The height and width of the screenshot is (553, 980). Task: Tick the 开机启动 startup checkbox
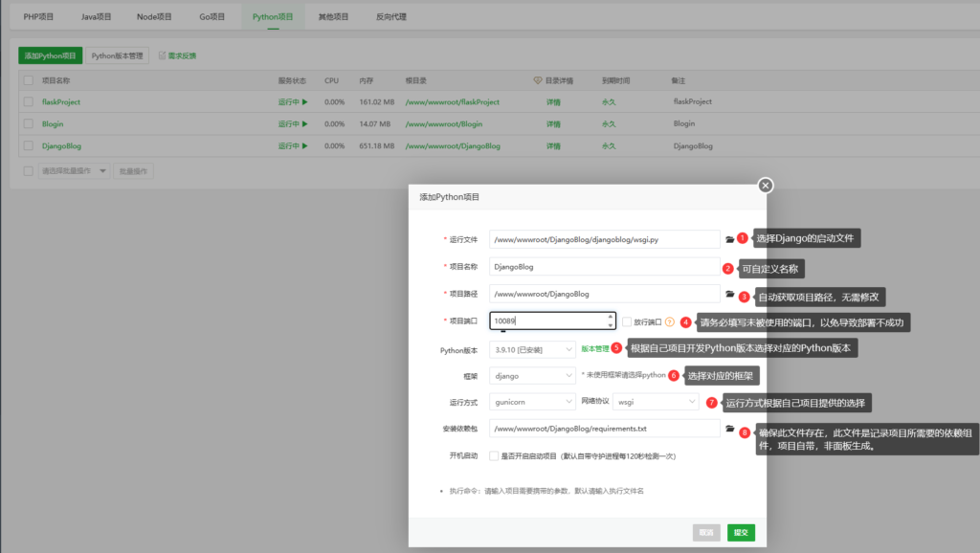click(494, 456)
